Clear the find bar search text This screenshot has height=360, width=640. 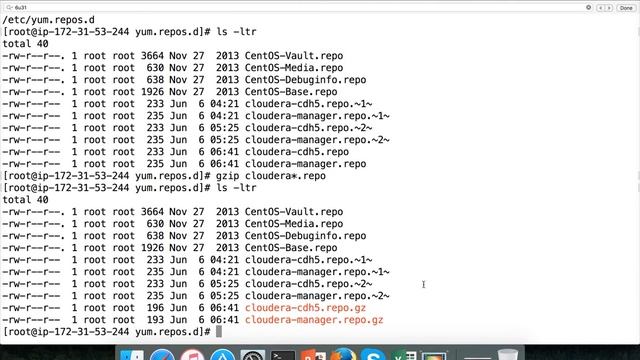(x=589, y=7)
